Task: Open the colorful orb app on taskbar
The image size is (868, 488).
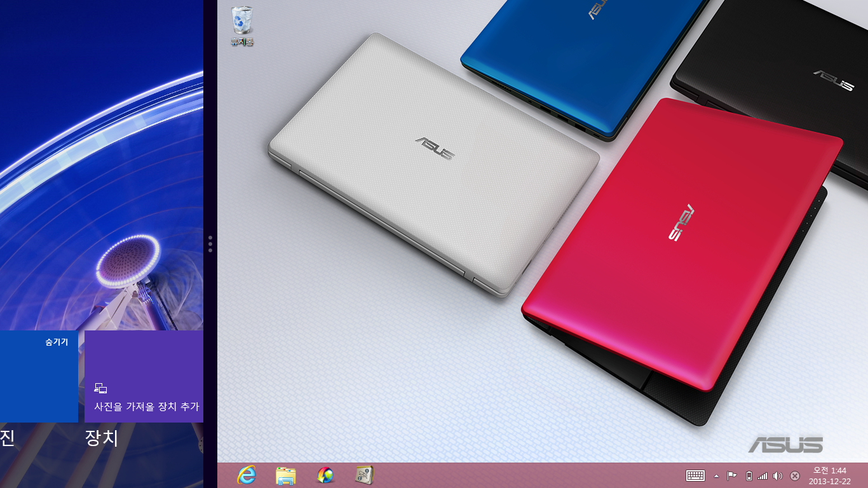Action: [x=325, y=475]
